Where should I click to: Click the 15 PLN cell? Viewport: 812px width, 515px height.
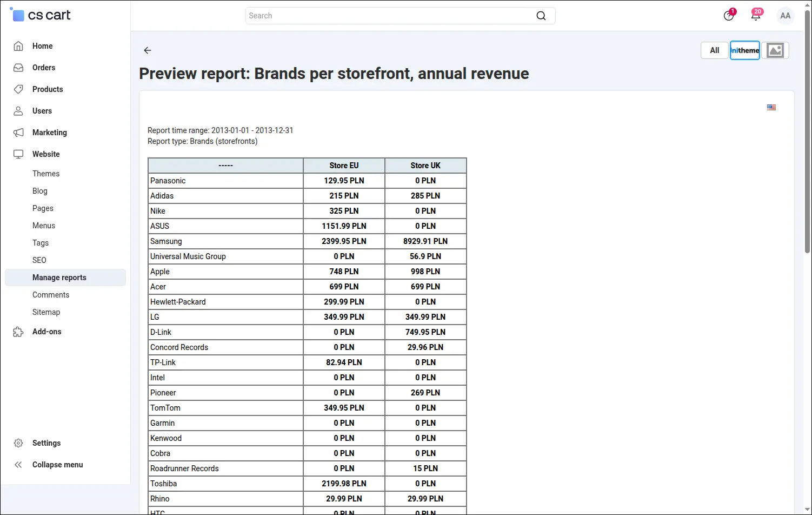pos(425,468)
